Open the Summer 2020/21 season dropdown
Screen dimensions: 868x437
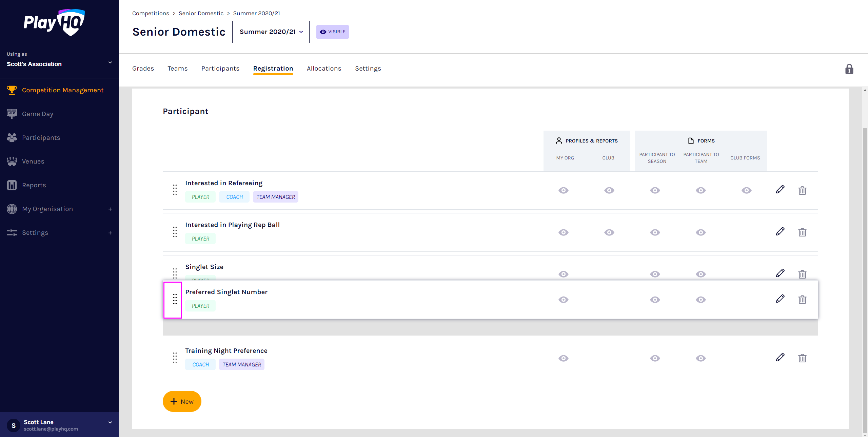pos(271,32)
